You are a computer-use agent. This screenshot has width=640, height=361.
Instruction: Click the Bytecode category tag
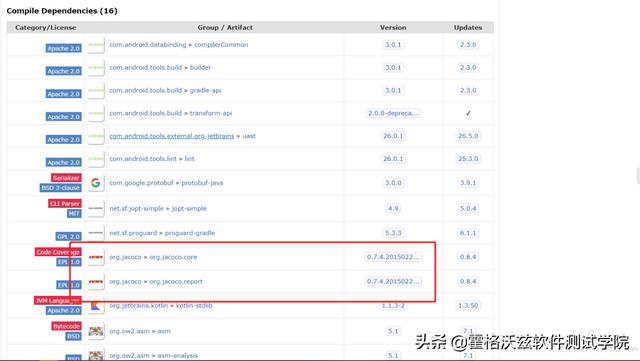(x=66, y=326)
